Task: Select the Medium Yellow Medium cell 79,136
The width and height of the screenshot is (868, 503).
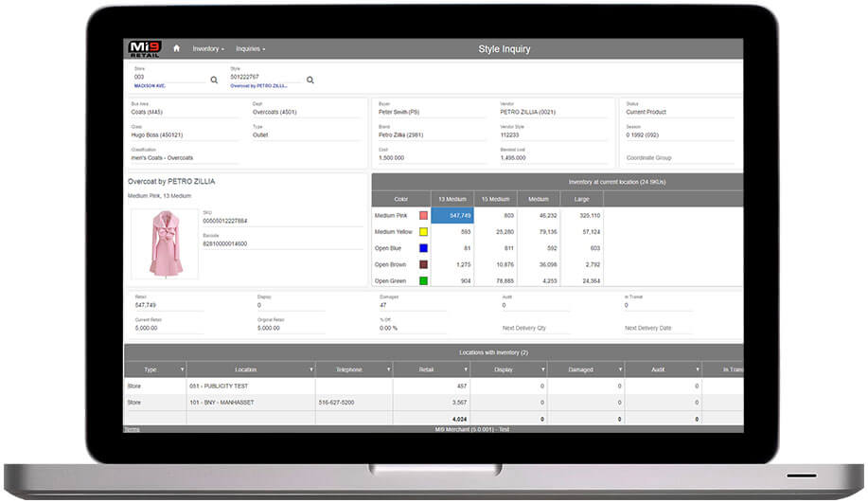Action: pos(539,231)
